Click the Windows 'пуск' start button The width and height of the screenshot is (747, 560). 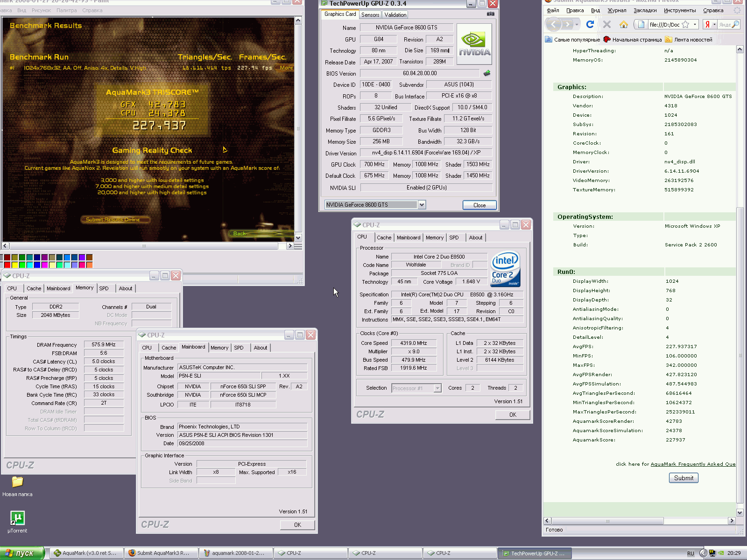(x=22, y=553)
